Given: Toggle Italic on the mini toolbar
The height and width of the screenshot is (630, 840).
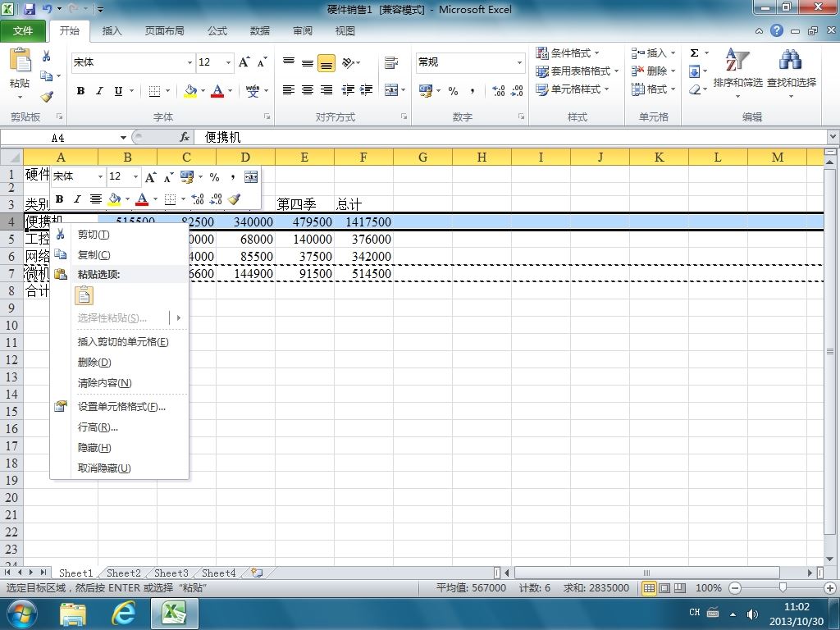Looking at the screenshot, I should tap(76, 199).
